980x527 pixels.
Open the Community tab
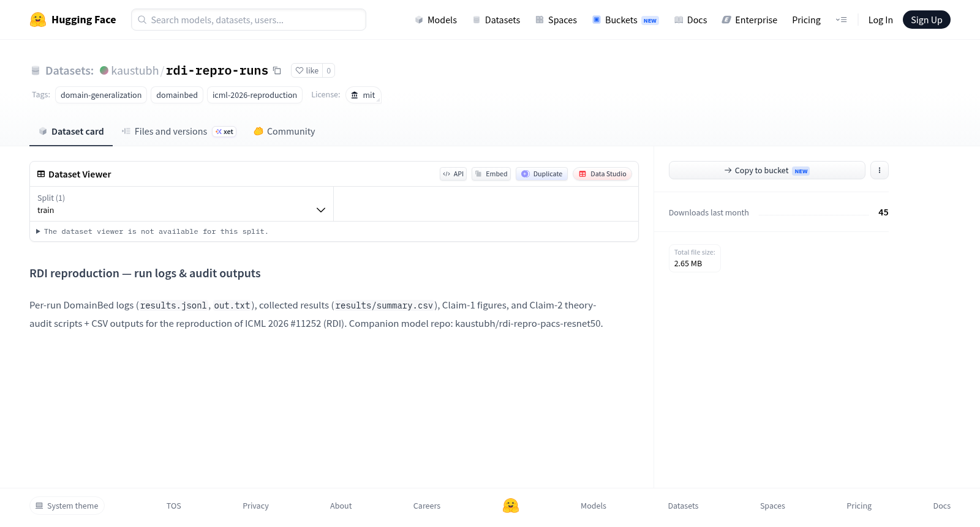pyautogui.click(x=284, y=132)
